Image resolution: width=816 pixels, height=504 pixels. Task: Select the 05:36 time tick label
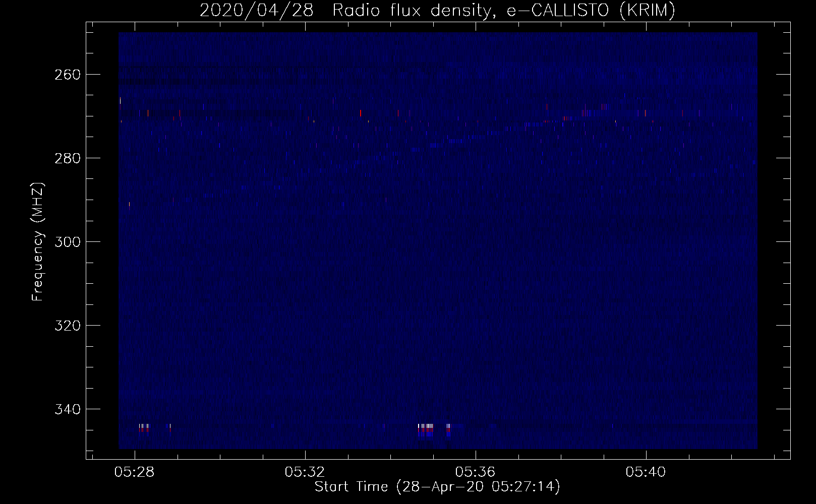tap(476, 472)
